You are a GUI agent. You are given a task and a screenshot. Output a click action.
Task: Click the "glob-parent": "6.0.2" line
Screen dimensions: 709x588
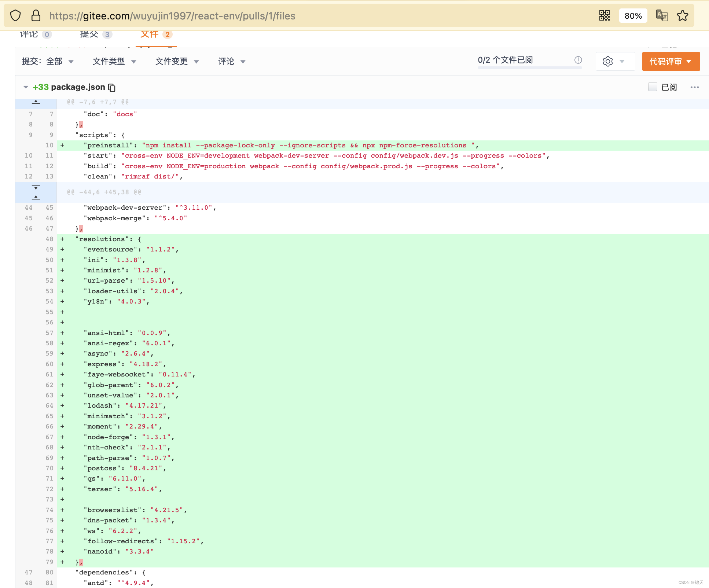(x=131, y=385)
